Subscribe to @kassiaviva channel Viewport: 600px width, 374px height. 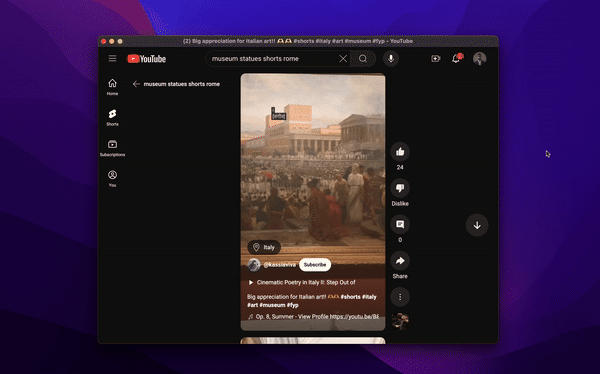pyautogui.click(x=315, y=265)
